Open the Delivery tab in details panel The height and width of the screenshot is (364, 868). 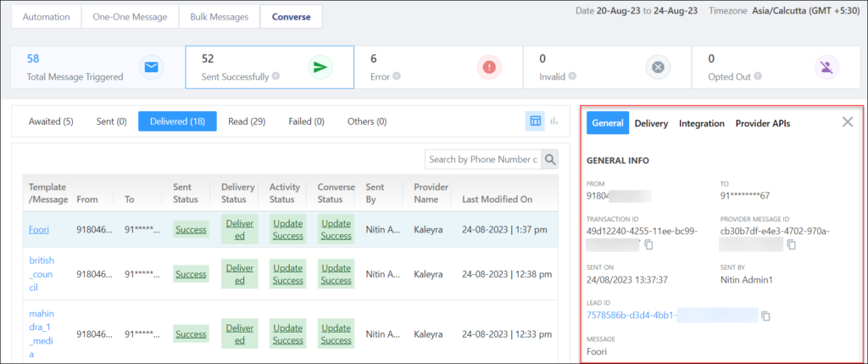click(x=651, y=123)
